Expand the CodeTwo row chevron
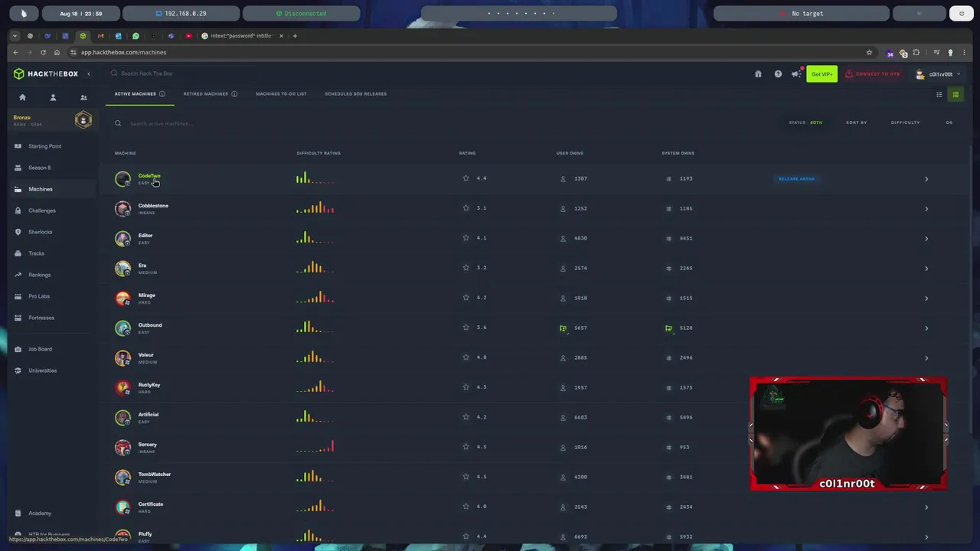This screenshot has width=980, height=551. 926,179
